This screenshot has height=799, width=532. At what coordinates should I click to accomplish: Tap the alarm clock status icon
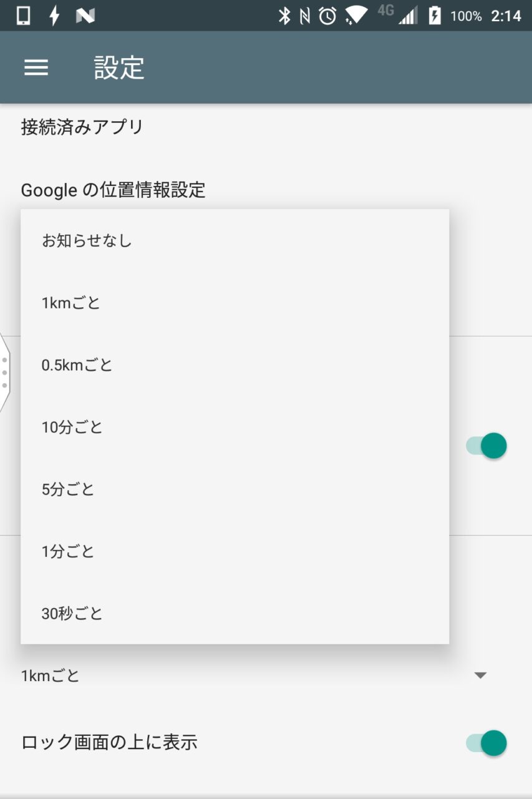click(x=327, y=16)
